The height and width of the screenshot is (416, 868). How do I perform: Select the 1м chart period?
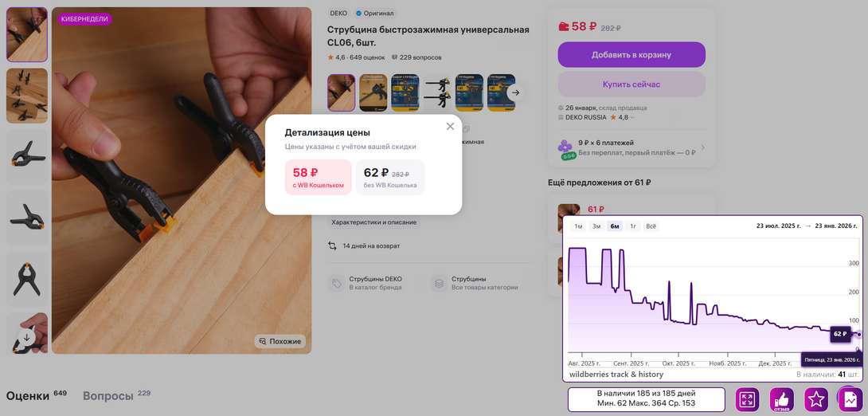point(578,226)
